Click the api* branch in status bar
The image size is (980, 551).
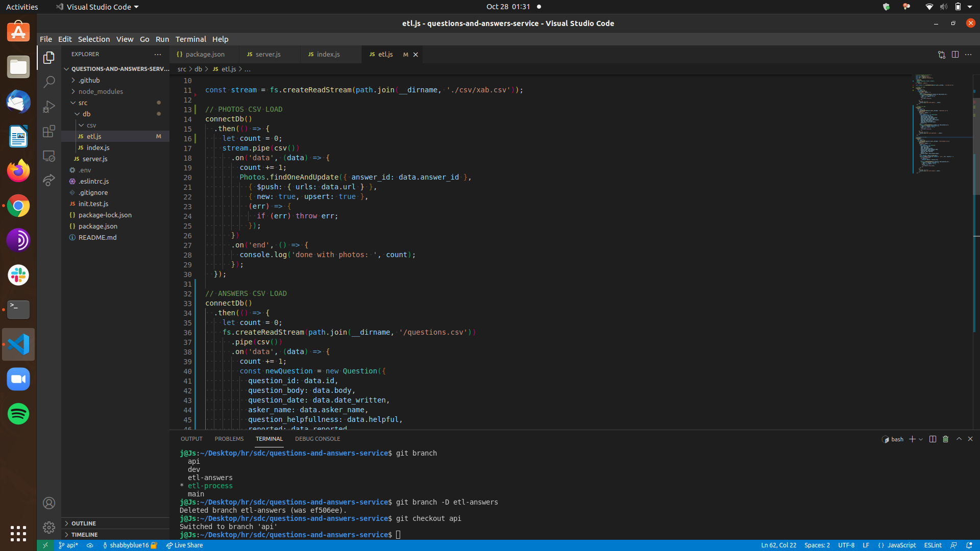[x=68, y=545]
